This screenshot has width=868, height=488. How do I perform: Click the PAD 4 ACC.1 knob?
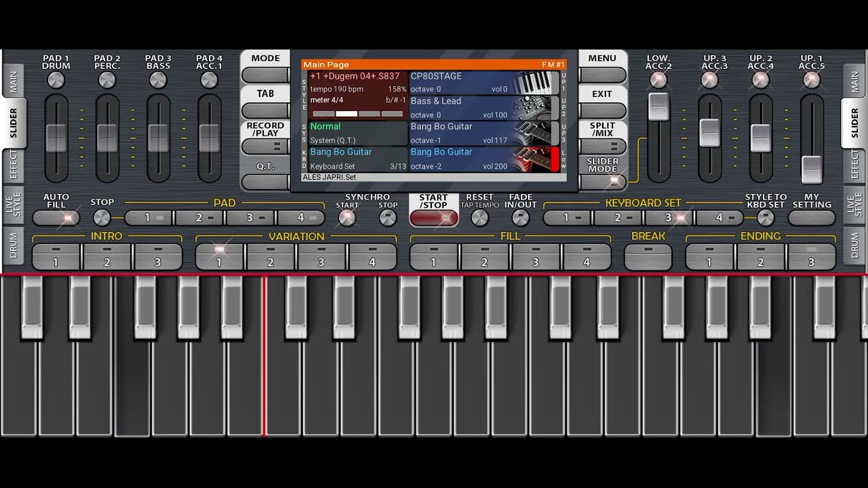coord(209,80)
